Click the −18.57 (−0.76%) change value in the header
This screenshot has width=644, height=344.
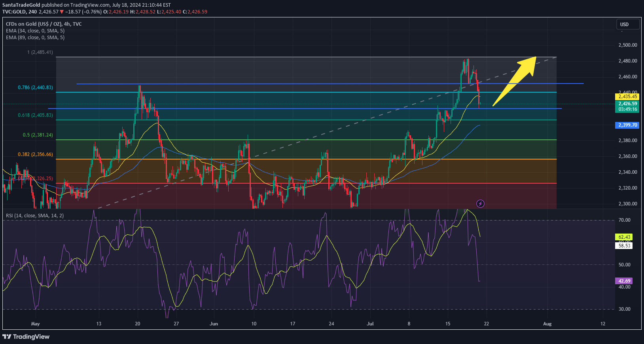coord(83,12)
